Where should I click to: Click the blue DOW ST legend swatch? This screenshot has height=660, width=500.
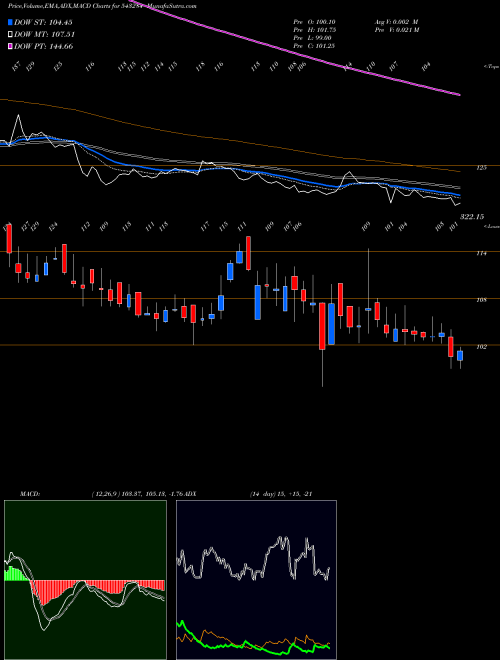pyautogui.click(x=11, y=22)
